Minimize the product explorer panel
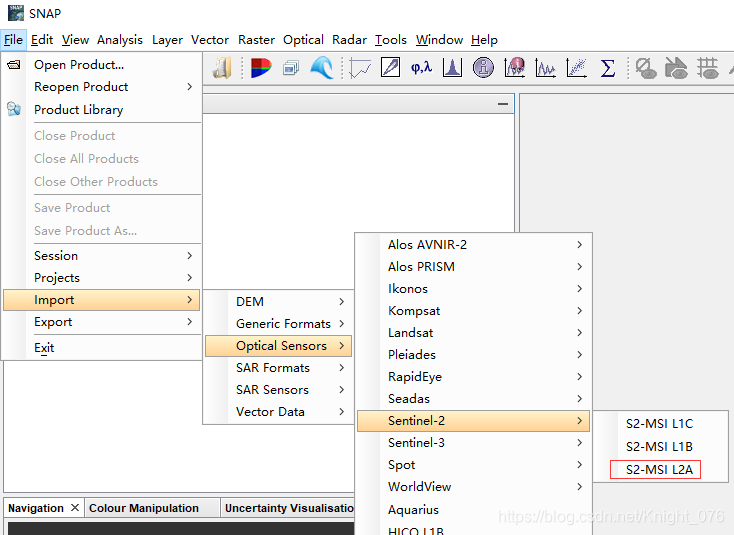The height and width of the screenshot is (535, 734). 503,103
